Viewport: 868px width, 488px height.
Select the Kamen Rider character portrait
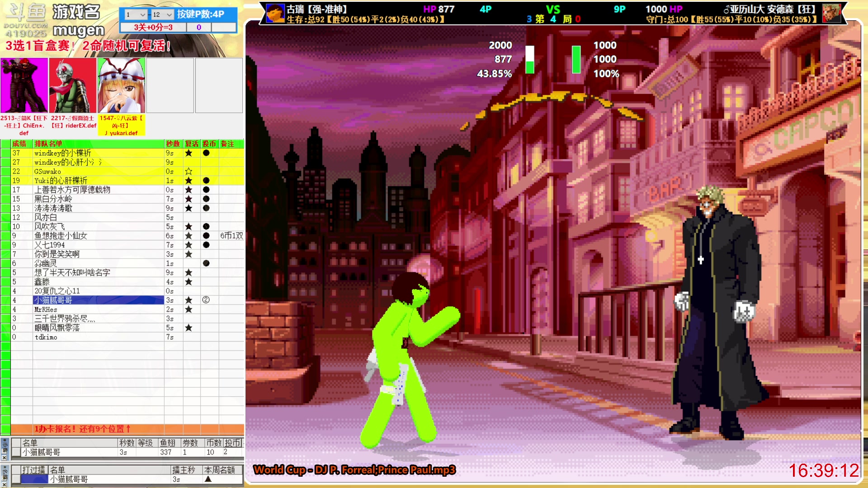click(72, 85)
